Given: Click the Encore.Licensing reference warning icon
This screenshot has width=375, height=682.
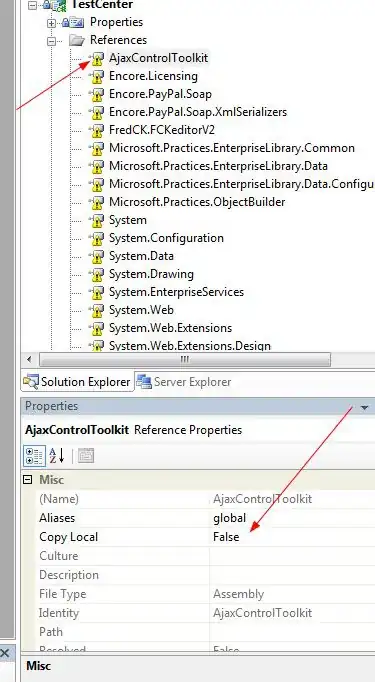Looking at the screenshot, I should (96, 77).
